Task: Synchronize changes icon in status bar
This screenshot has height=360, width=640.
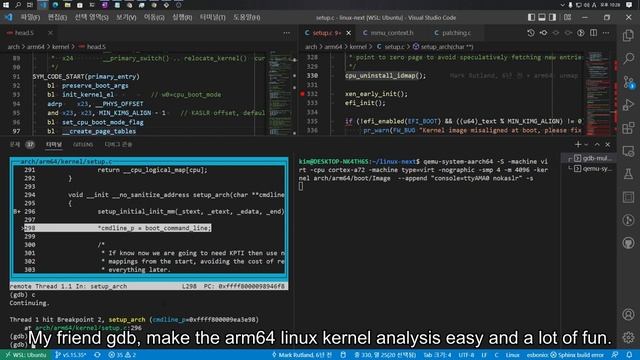Action: click(97, 355)
